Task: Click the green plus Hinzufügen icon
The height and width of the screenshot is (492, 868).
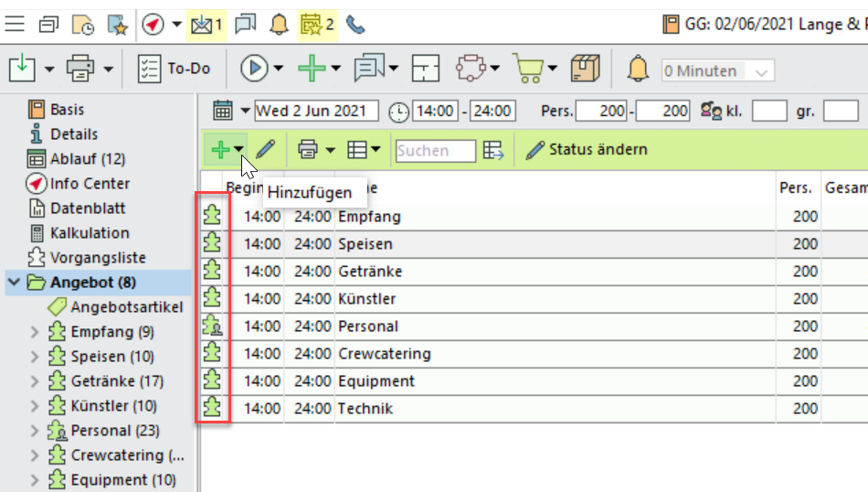Action: tap(219, 149)
